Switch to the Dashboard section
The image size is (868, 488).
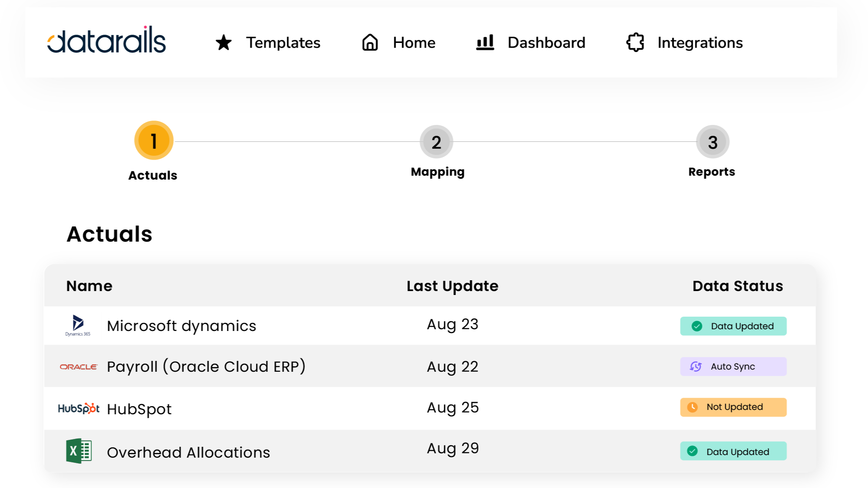[x=546, y=42]
